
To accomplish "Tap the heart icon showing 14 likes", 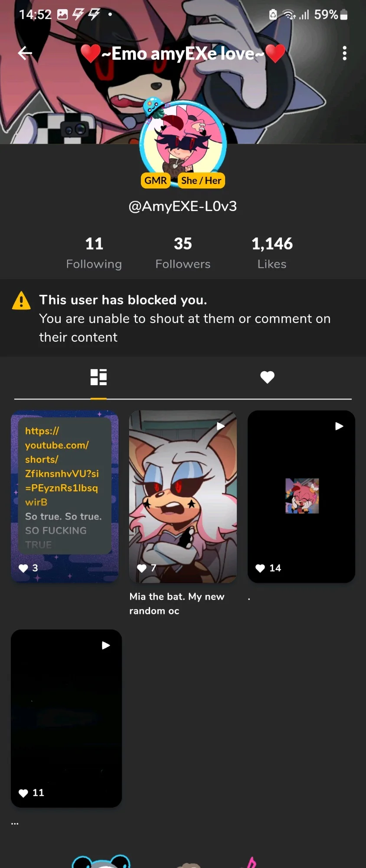I will 260,568.
